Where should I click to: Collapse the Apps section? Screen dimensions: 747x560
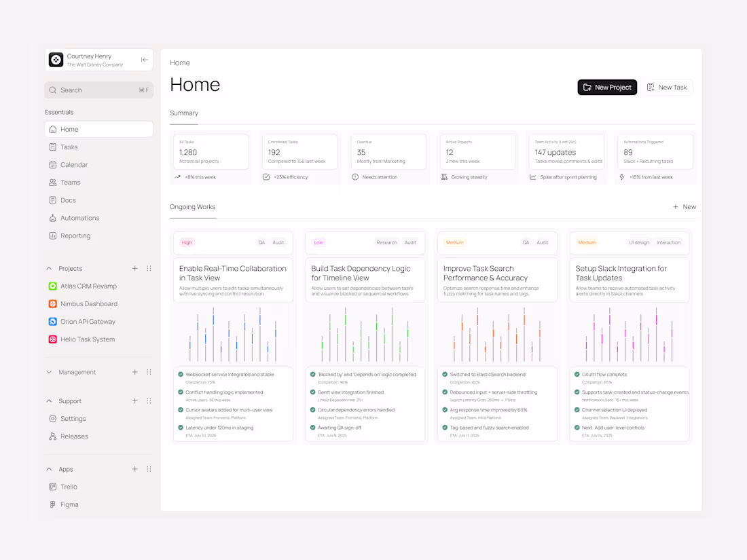(48, 469)
